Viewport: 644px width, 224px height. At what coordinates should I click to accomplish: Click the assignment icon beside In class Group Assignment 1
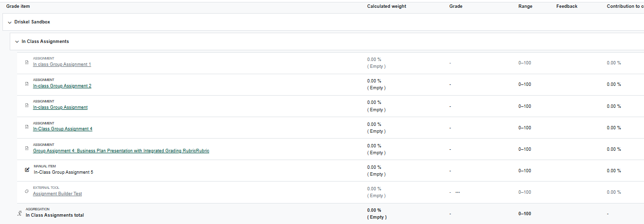[x=27, y=62]
